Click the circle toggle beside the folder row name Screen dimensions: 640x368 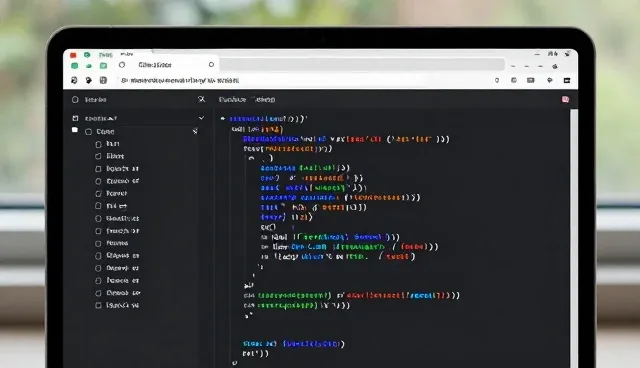pyautogui.click(x=89, y=131)
